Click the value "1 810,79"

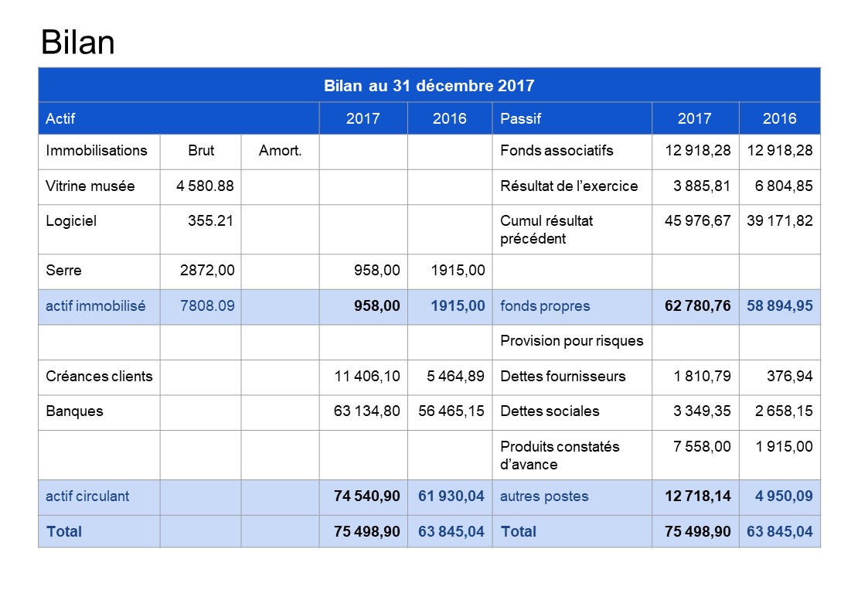pos(702,377)
